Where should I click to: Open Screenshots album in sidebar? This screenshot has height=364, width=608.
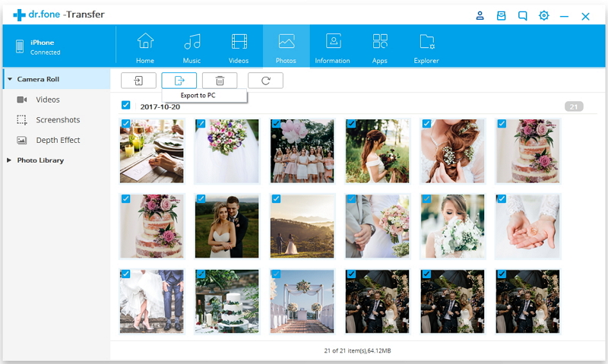click(x=58, y=120)
